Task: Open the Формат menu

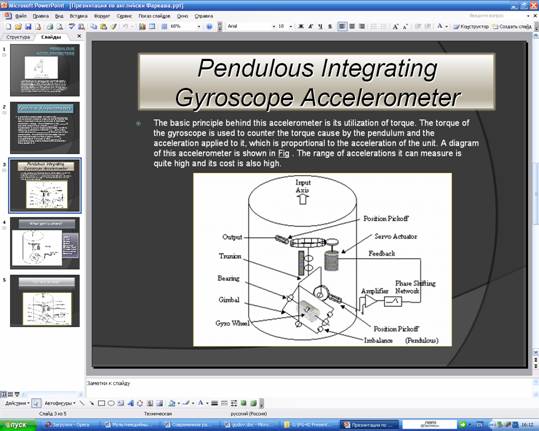Action: point(102,16)
